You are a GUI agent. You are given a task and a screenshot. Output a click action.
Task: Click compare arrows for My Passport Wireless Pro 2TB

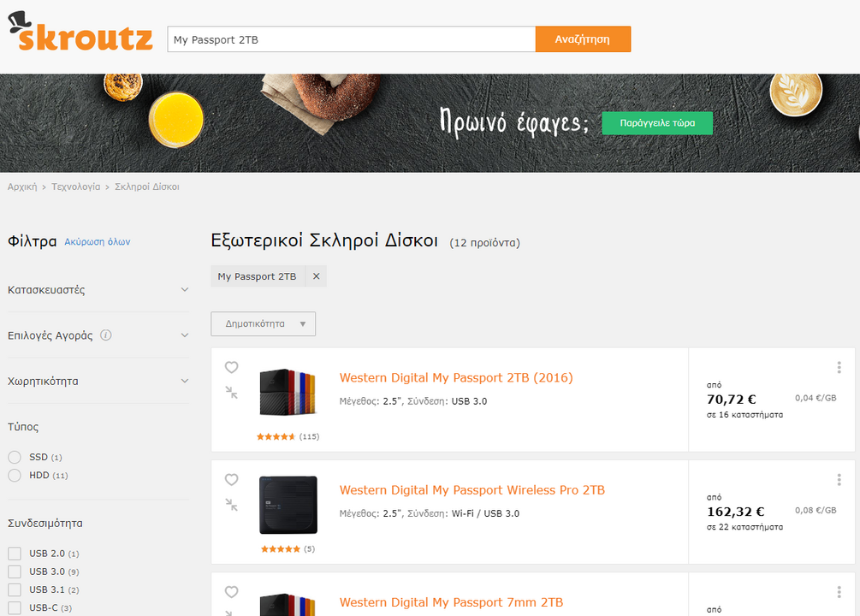tap(231, 505)
